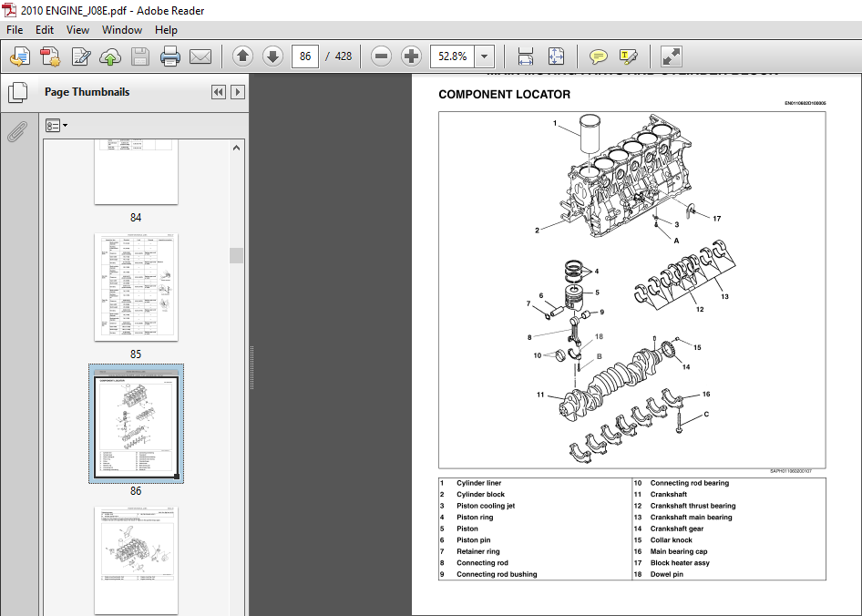Viewport: 862px width, 616px height.
Task: Open the thumbnails options menu
Action: (x=56, y=126)
